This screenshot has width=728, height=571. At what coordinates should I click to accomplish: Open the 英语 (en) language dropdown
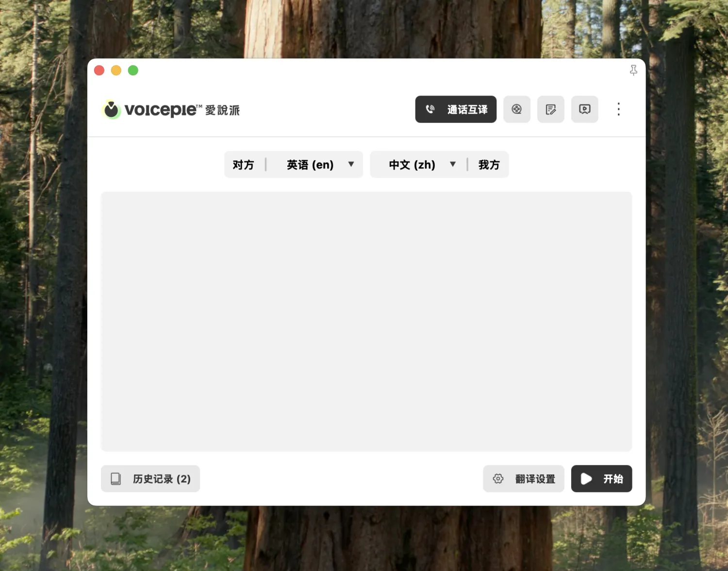click(310, 165)
